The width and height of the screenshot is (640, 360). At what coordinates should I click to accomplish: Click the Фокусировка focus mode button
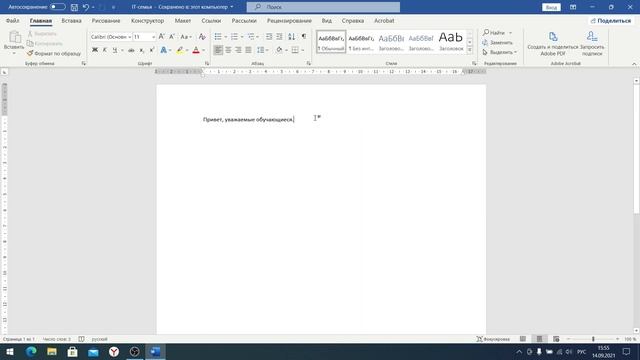493,339
